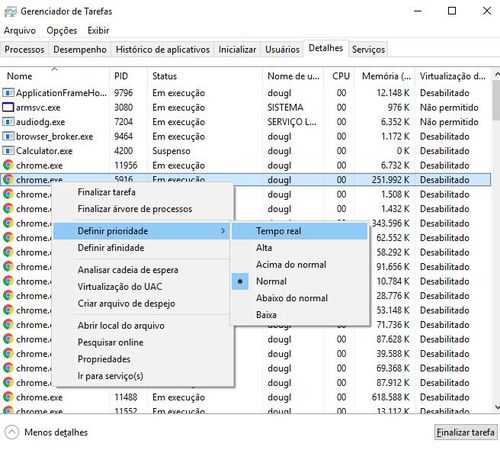
Task: Expand the Definir prioridade submenu arrow
Action: coord(223,231)
